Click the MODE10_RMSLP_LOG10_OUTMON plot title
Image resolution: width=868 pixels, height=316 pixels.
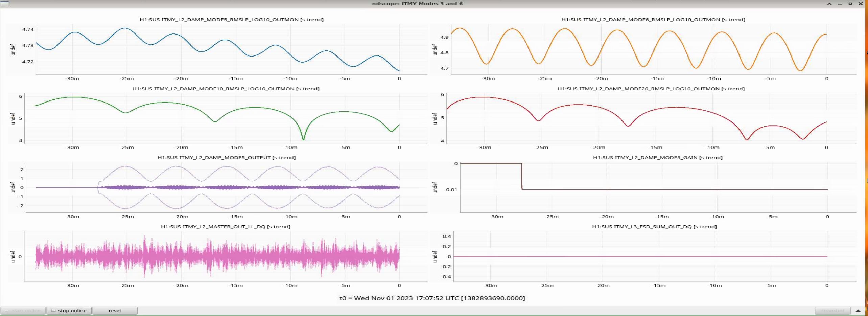226,89
